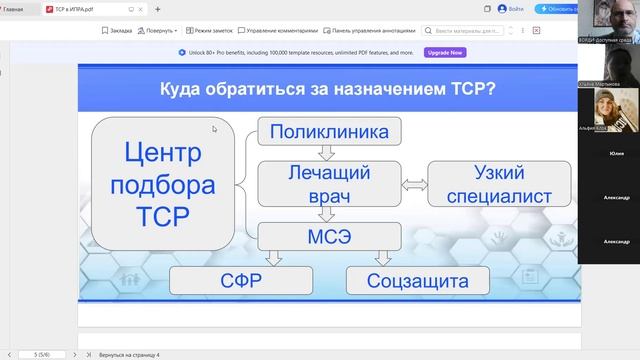
Task: Select the top presenter video thumbnail
Action: pyautogui.click(x=609, y=22)
